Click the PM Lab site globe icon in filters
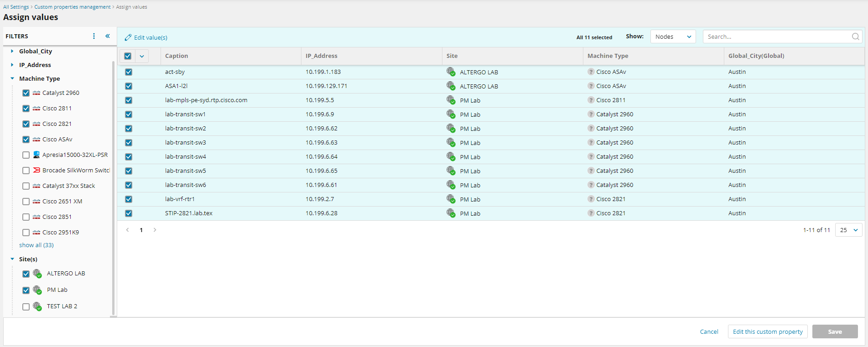 (x=37, y=290)
